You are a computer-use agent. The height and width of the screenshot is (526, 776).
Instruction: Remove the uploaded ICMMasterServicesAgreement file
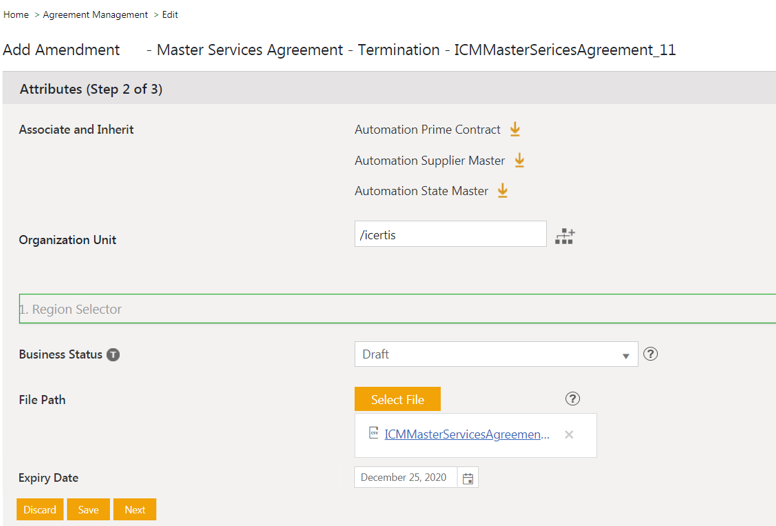click(569, 435)
